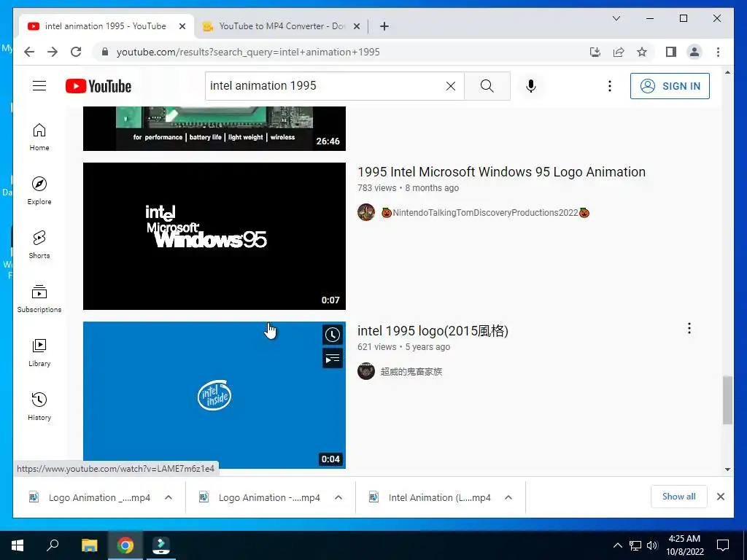Add intel 1995 logo video to queue

[x=332, y=358]
